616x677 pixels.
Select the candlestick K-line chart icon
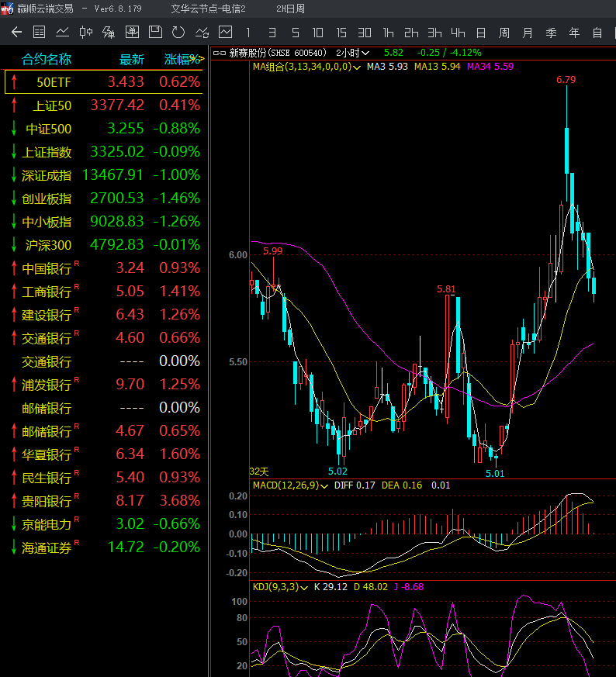pyautogui.click(x=86, y=33)
